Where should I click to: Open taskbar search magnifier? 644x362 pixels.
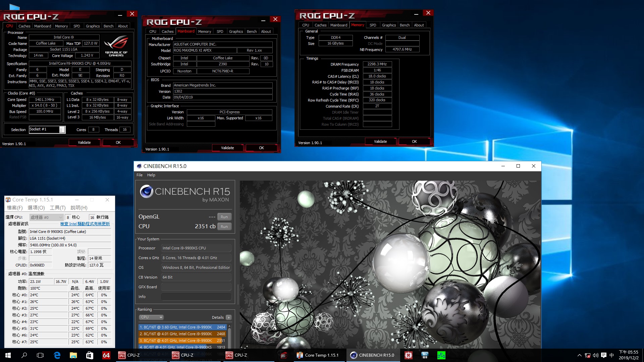(x=24, y=355)
